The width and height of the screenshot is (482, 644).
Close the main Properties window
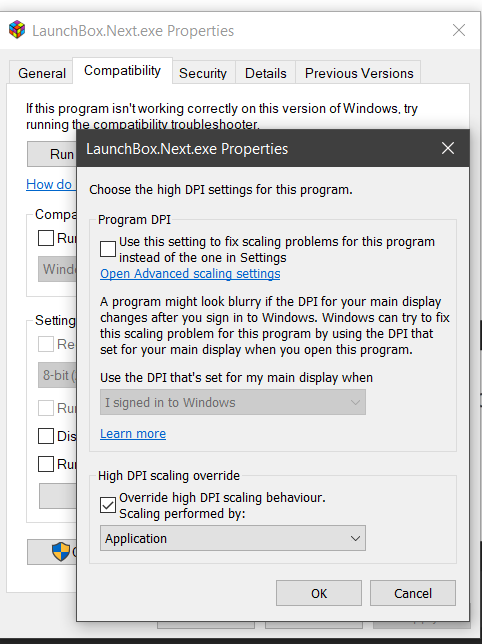point(459,30)
